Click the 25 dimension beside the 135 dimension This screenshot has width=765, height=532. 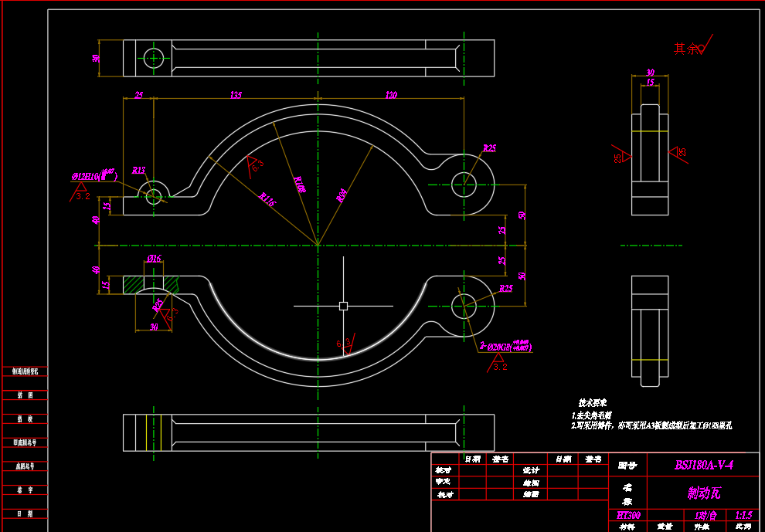point(138,95)
